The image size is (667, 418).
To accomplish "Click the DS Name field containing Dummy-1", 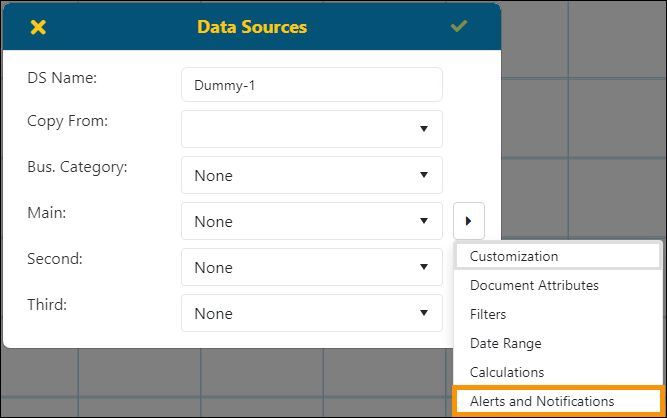I will (x=311, y=85).
